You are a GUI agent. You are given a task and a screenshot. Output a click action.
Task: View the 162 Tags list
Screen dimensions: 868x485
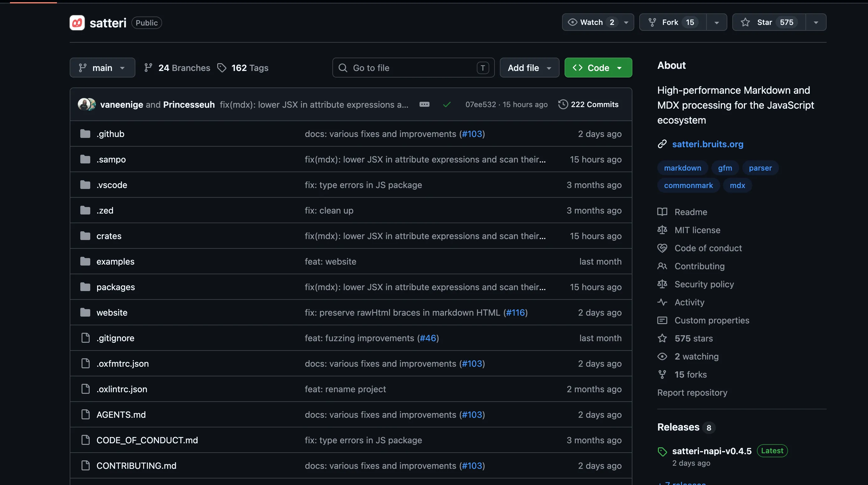(x=243, y=68)
